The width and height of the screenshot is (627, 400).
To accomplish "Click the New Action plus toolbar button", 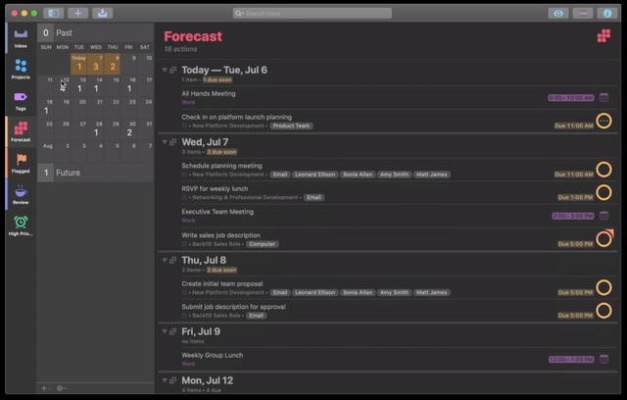I will pyautogui.click(x=77, y=13).
